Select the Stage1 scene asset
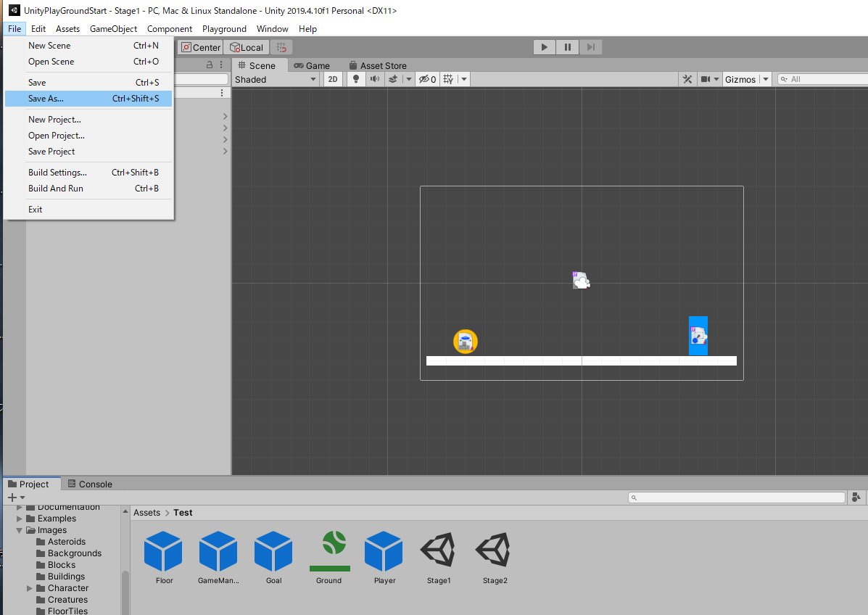This screenshot has height=615, width=868. (439, 557)
